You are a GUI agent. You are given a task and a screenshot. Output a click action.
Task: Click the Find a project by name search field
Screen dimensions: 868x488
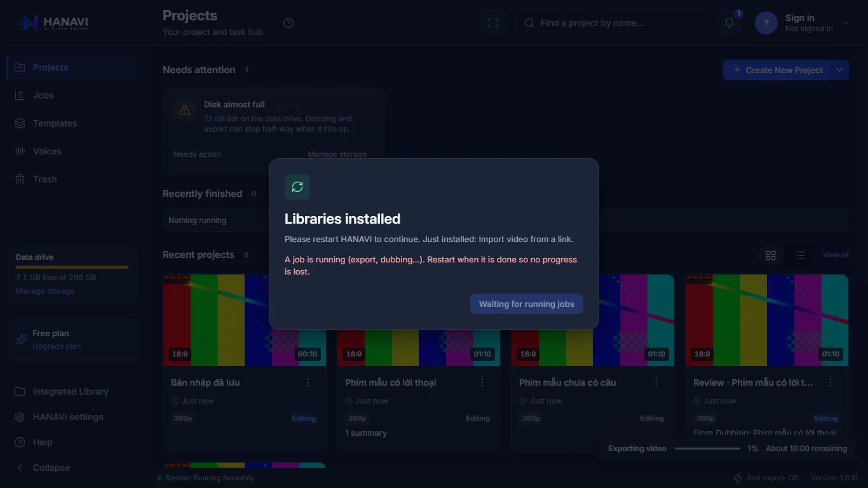click(x=611, y=23)
